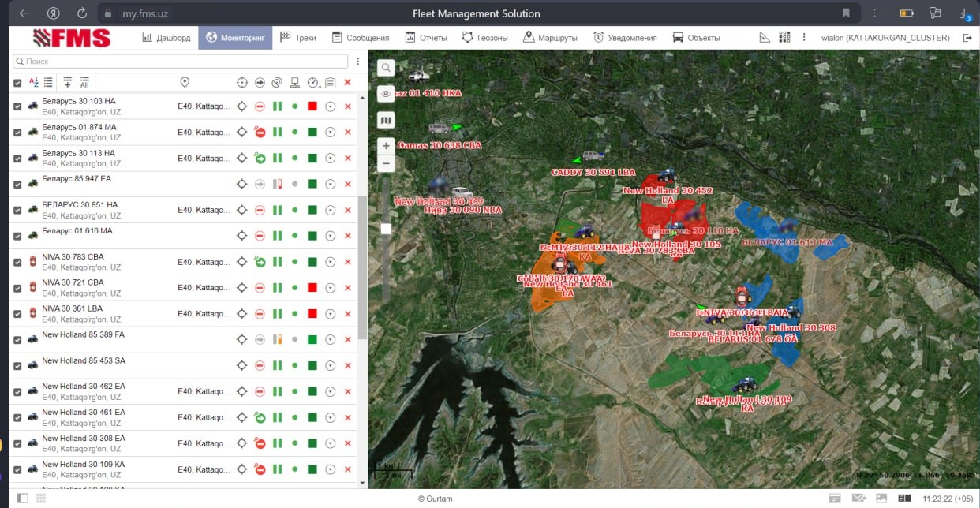Open the Объекты tab
980x508 pixels.
(x=696, y=38)
